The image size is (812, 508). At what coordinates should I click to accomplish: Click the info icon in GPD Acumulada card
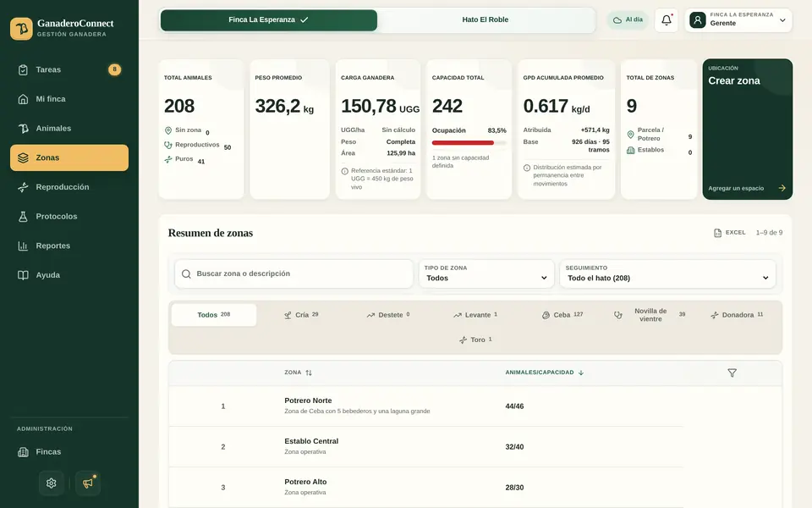click(527, 168)
